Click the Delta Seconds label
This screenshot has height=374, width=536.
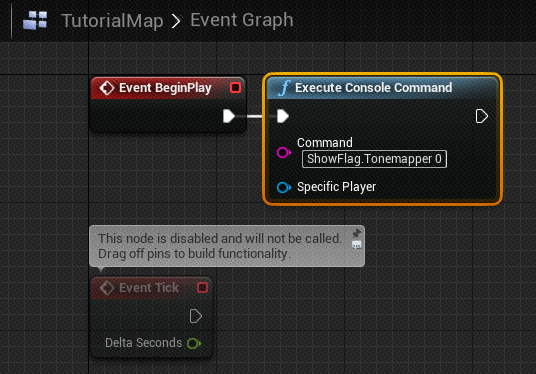pyautogui.click(x=144, y=343)
